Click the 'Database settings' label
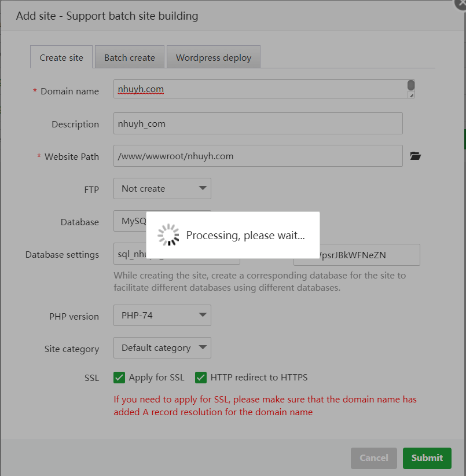Screen dimensions: 466x476 [62, 254]
